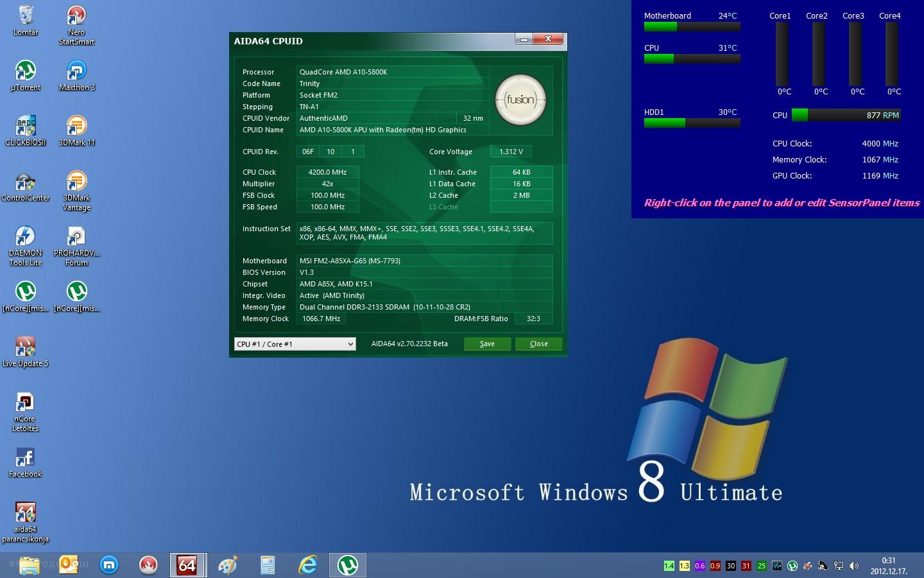Screen dimensions: 924x578
Task: Switch to AIDA64 taskbar button
Action: [187, 565]
